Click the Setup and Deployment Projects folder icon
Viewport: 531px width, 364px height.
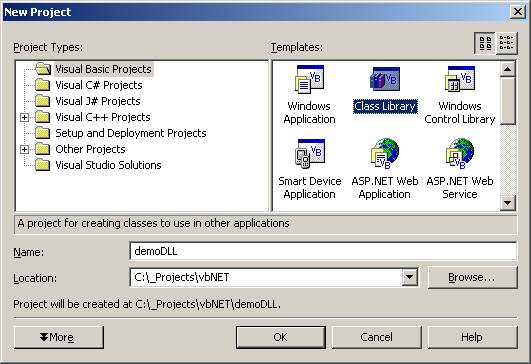(43, 133)
